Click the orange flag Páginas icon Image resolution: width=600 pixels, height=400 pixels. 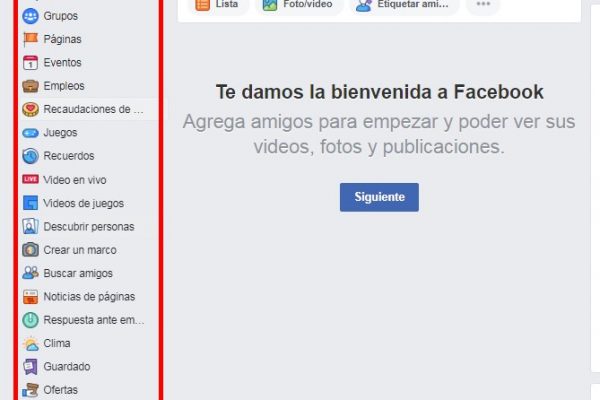click(x=30, y=39)
